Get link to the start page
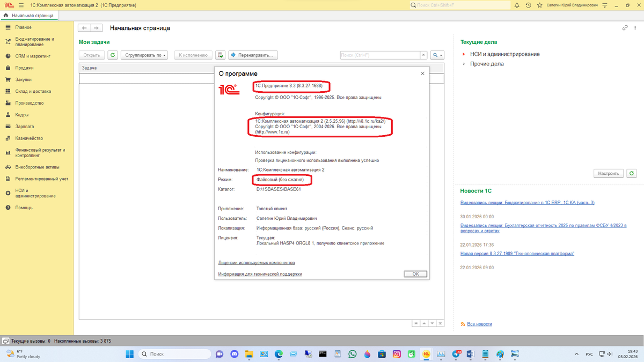This screenshot has height=362, width=644. [625, 28]
